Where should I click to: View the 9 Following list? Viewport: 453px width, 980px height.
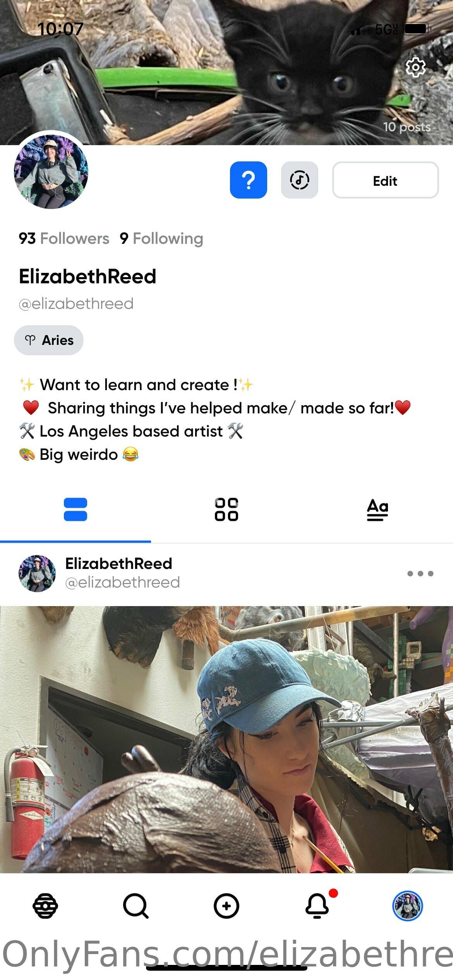pyautogui.click(x=161, y=238)
